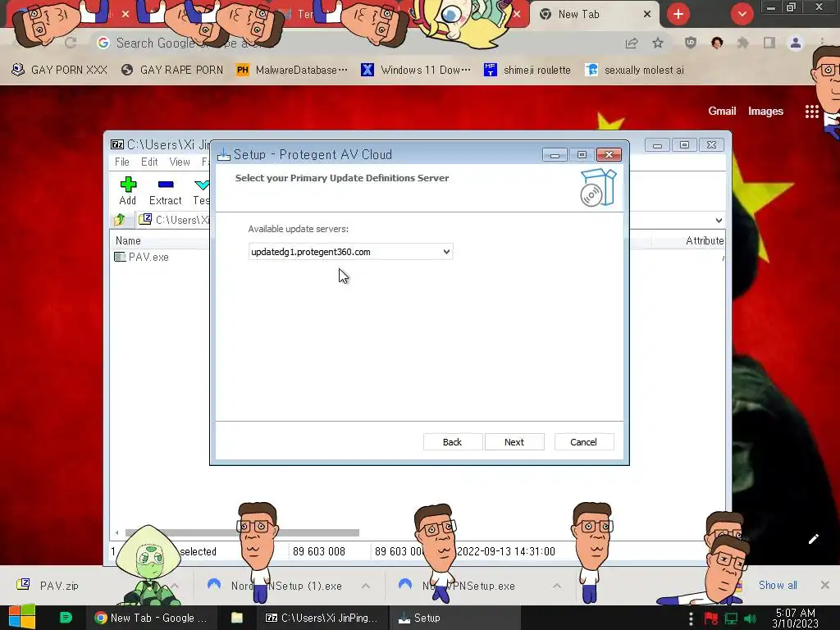This screenshot has width=840, height=630.
Task: Open the available update servers dropdown
Action: pos(351,252)
